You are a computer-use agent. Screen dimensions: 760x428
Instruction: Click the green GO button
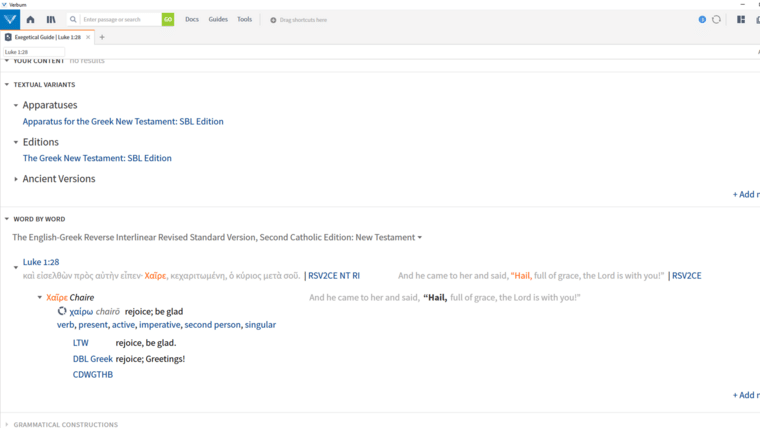[x=168, y=20]
